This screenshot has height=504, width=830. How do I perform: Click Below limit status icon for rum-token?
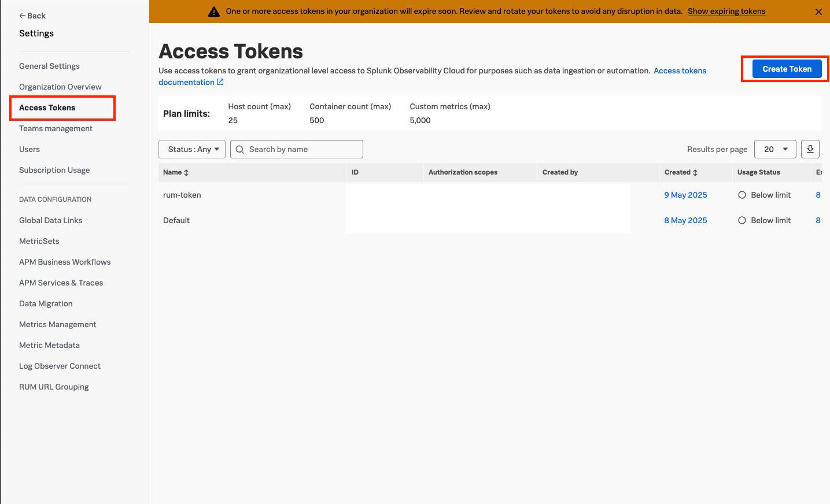pyautogui.click(x=742, y=195)
